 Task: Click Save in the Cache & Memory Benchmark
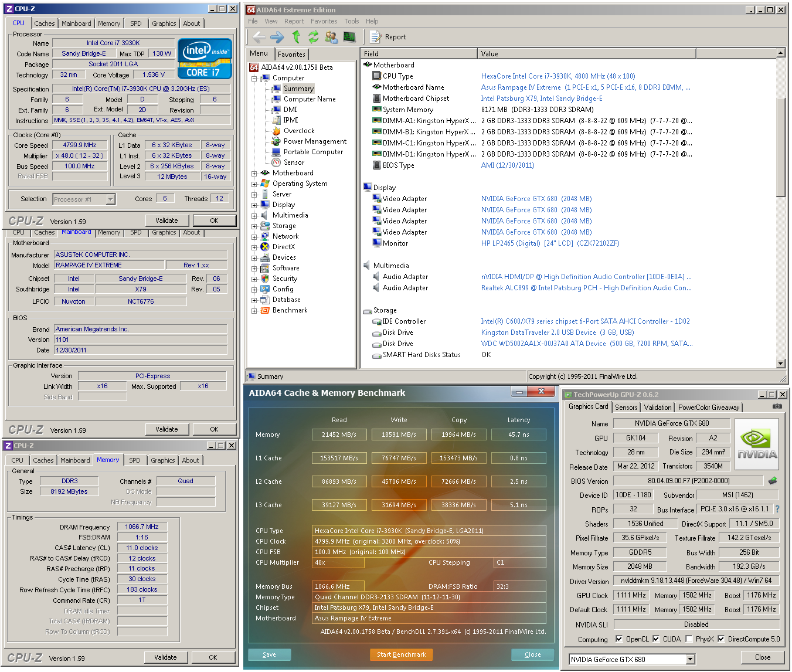269,654
